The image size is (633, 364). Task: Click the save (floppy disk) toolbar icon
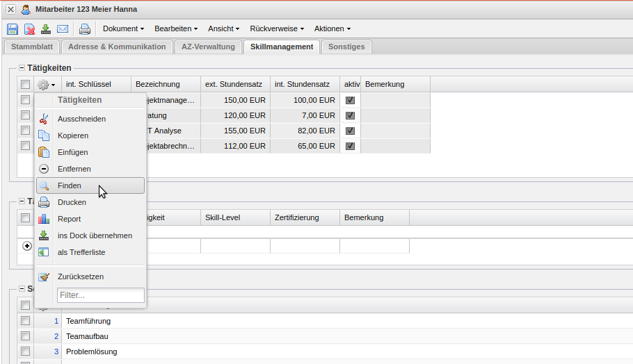pos(13,29)
